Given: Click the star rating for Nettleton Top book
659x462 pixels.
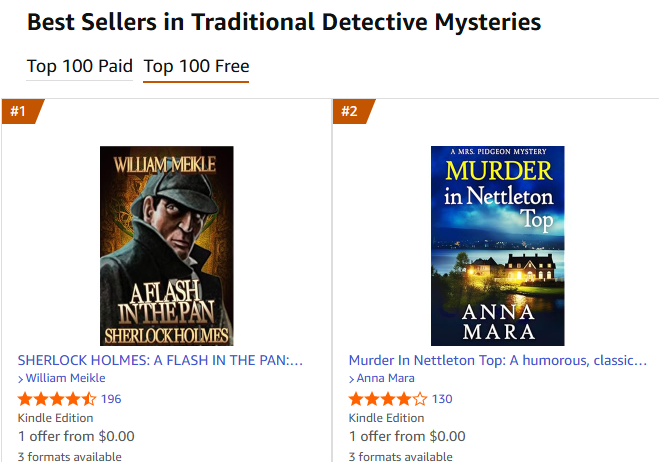Looking at the screenshot, I should point(388,399).
